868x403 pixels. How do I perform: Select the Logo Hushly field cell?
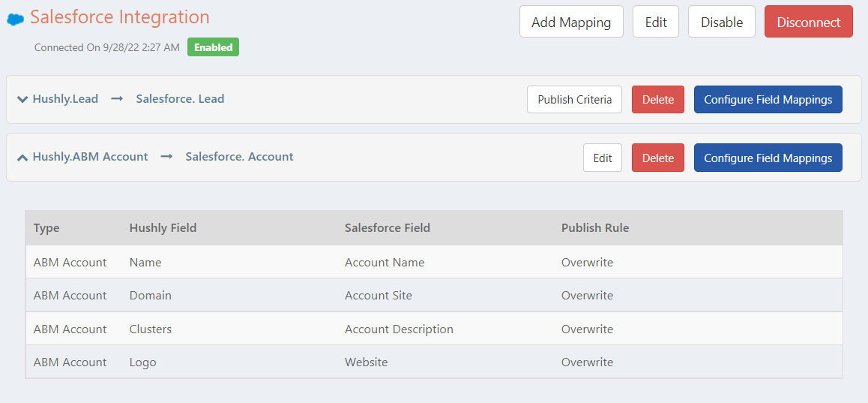[143, 362]
